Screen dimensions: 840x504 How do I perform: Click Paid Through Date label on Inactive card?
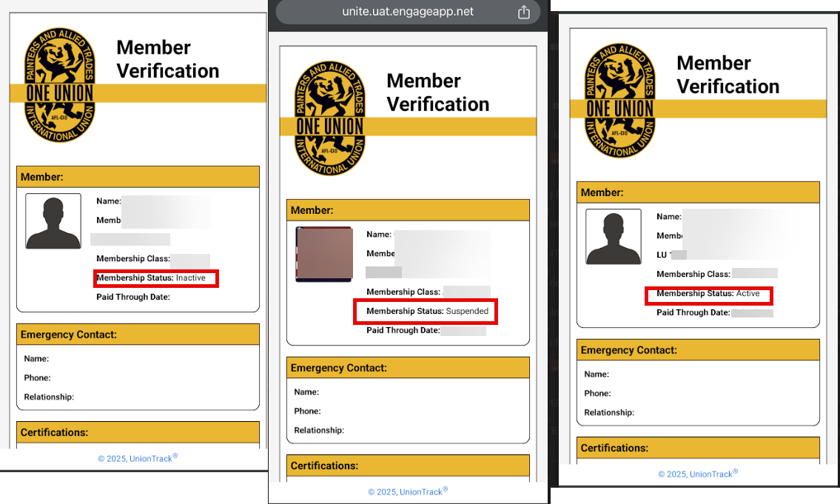coord(133,297)
